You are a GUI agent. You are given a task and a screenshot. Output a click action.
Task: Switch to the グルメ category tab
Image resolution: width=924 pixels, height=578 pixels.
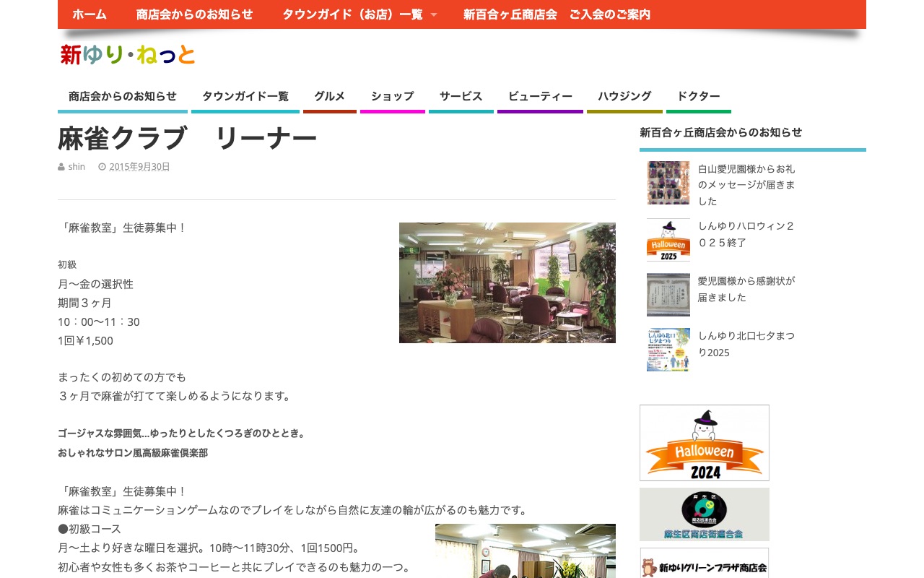pos(329,96)
